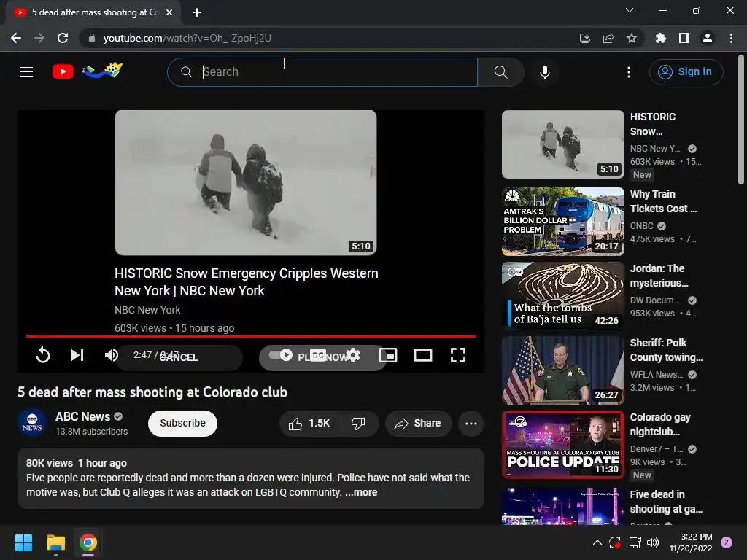Open the YouTube hamburger guide menu
Image resolution: width=747 pixels, height=560 pixels.
(x=26, y=72)
